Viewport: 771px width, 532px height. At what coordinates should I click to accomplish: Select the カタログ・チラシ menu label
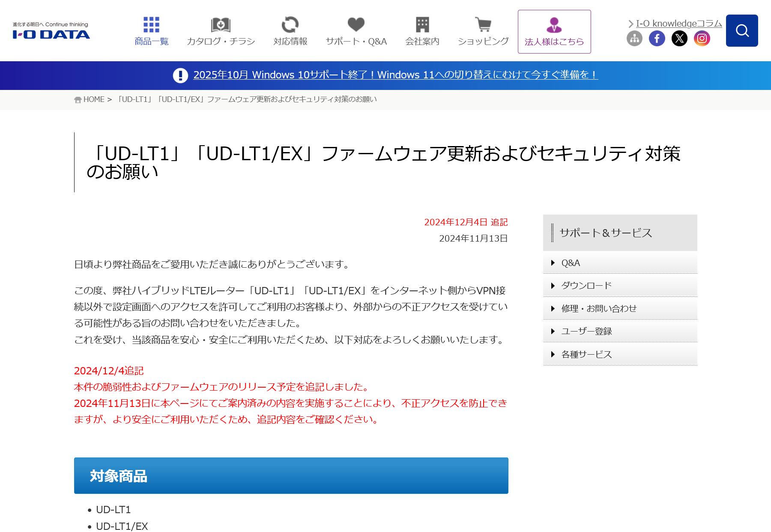[221, 42]
